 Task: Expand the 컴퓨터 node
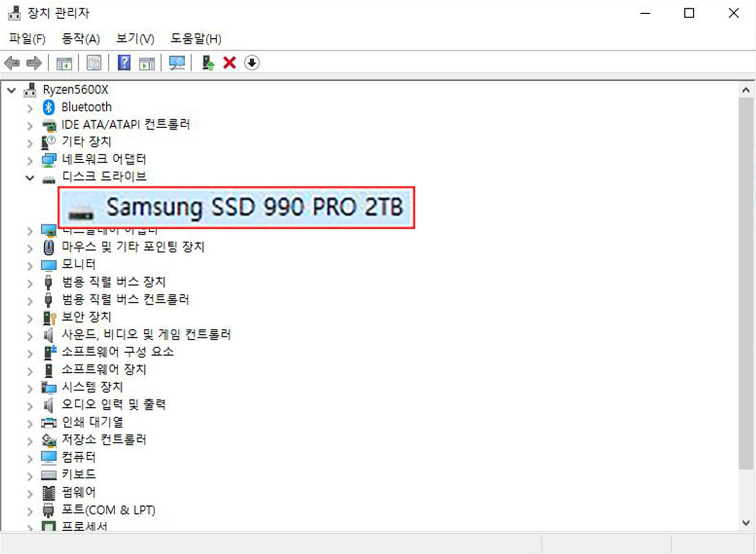(x=30, y=458)
